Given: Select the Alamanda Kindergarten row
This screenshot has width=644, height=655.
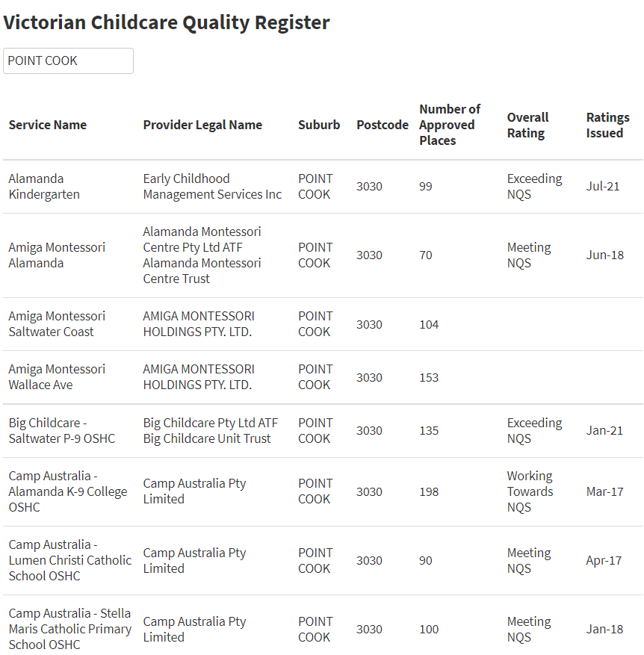Looking at the screenshot, I should (x=323, y=186).
